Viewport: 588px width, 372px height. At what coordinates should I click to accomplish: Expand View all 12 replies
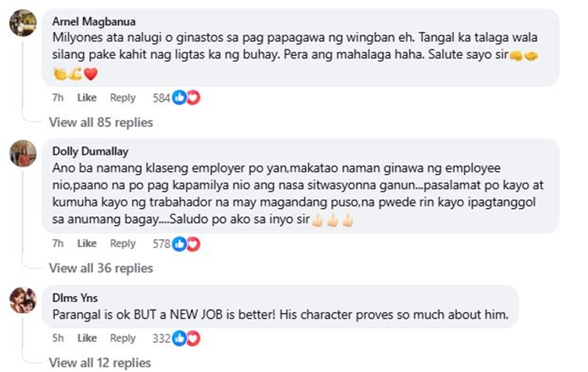(x=100, y=363)
